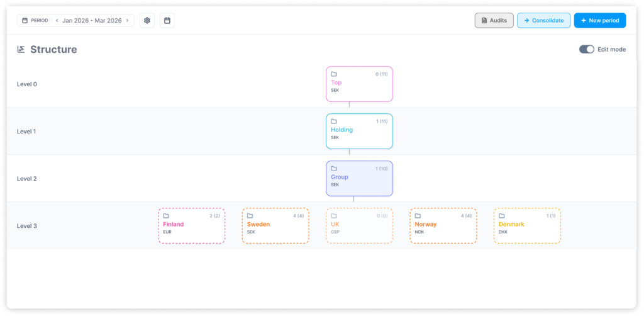
Task: Click the folder icon on the UK card
Action: tap(334, 216)
